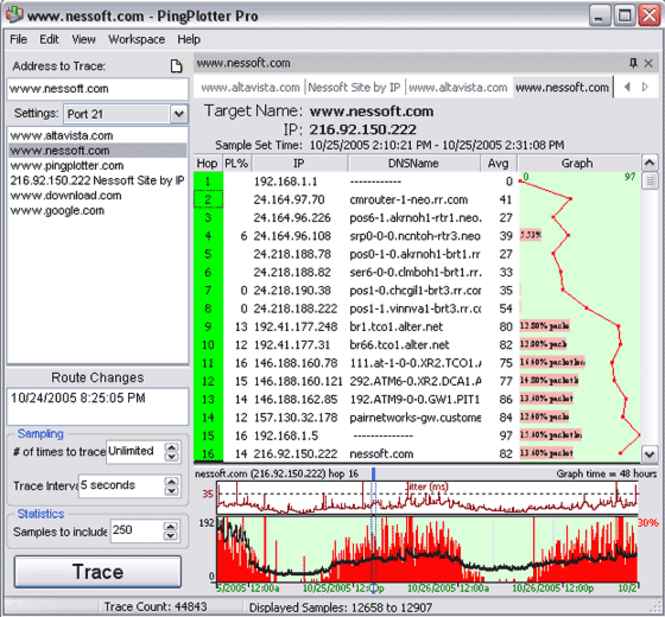This screenshot has width=665, height=617.
Task: Switch to the Nessoft Site by IP tab
Action: tap(355, 87)
